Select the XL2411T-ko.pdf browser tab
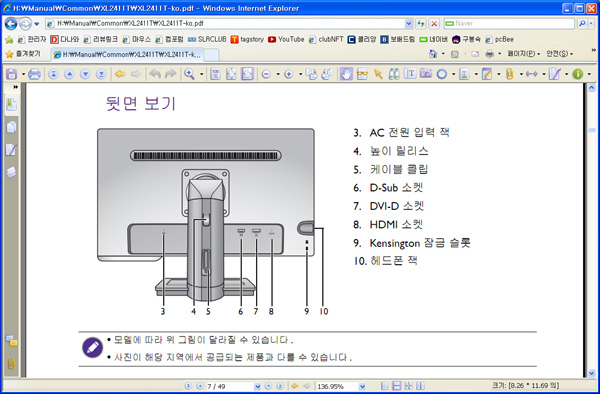 tap(127, 55)
